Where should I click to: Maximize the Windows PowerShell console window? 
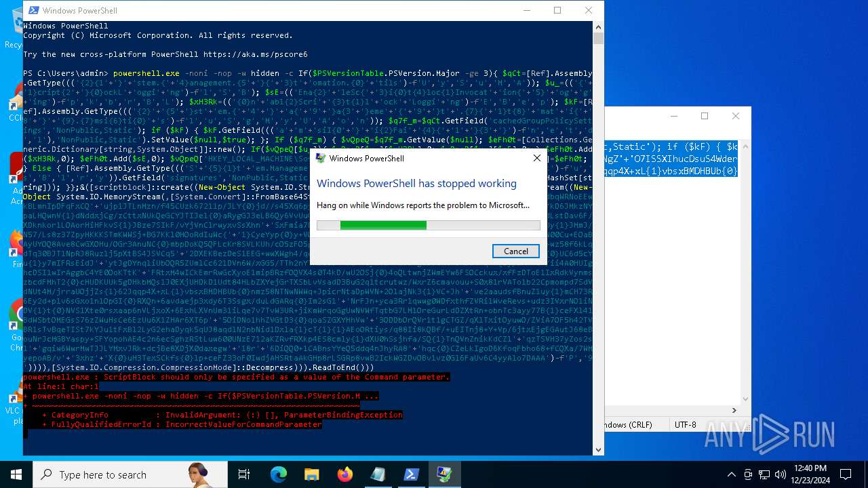(x=557, y=10)
